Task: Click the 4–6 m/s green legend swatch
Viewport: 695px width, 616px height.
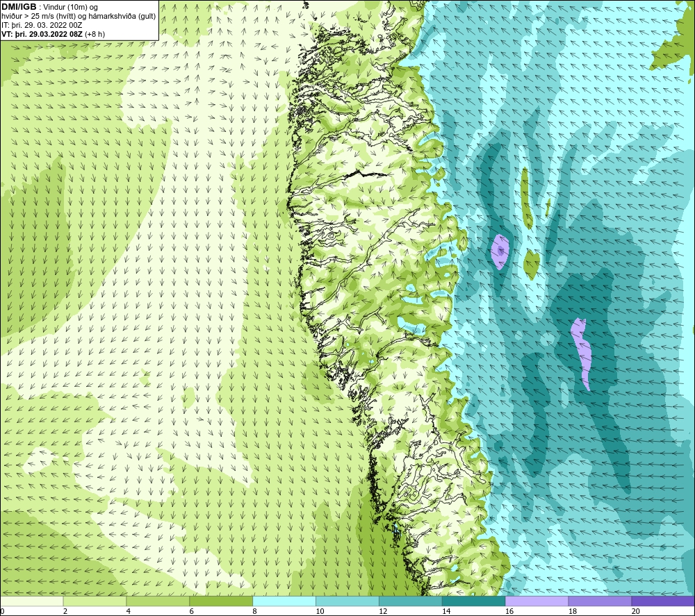Action: pyautogui.click(x=158, y=601)
